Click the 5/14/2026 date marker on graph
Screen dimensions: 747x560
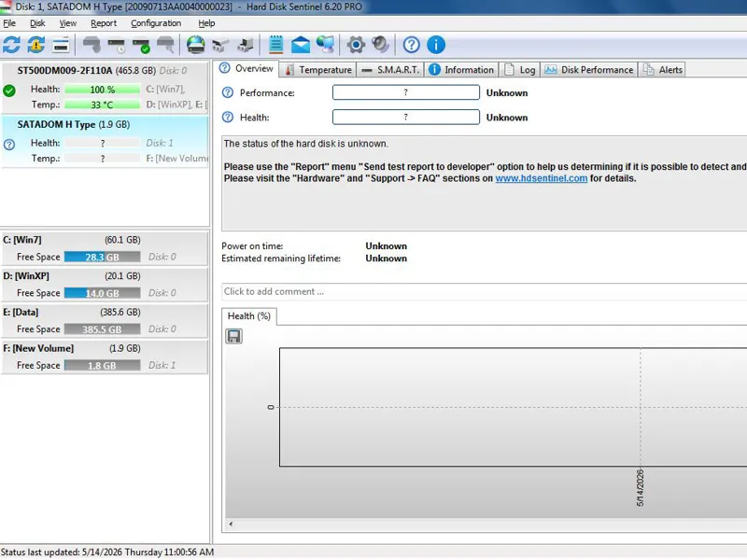click(x=640, y=487)
